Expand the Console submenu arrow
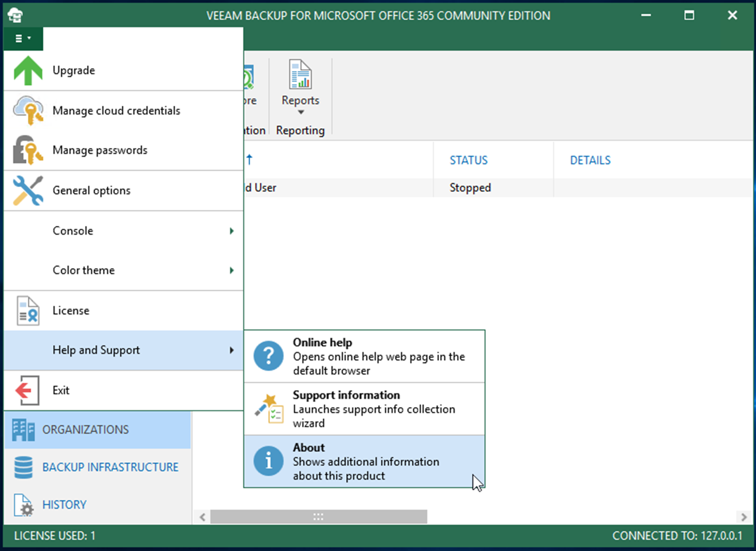The image size is (756, 551). click(x=231, y=231)
